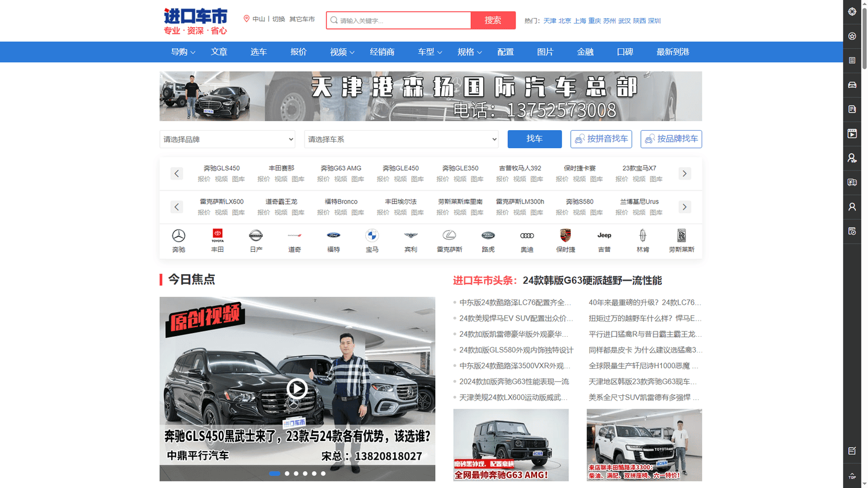Click the 按品牌找车 button
Viewport: 868px width, 488px height.
[x=671, y=139]
